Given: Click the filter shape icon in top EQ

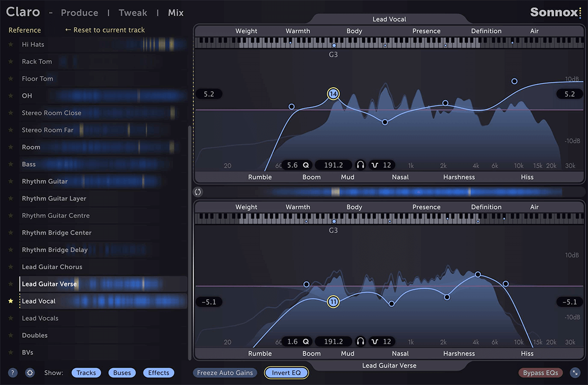Looking at the screenshot, I should [376, 165].
